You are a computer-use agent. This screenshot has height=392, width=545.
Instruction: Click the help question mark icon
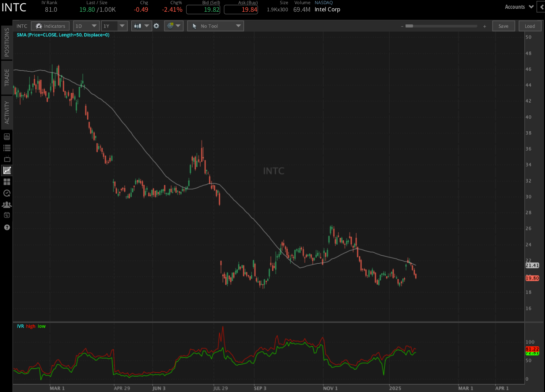(x=6, y=227)
